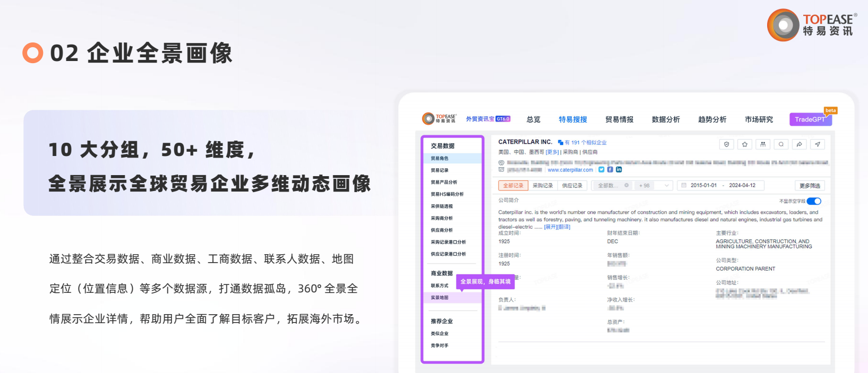Click the share arrow icon button
868x373 pixels.
click(799, 144)
